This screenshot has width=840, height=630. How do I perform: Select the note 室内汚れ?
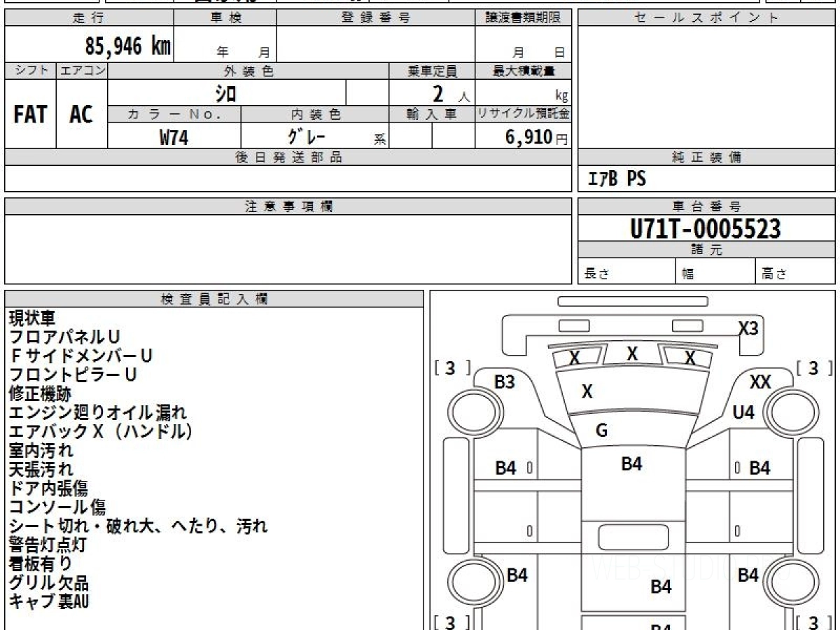tap(41, 451)
